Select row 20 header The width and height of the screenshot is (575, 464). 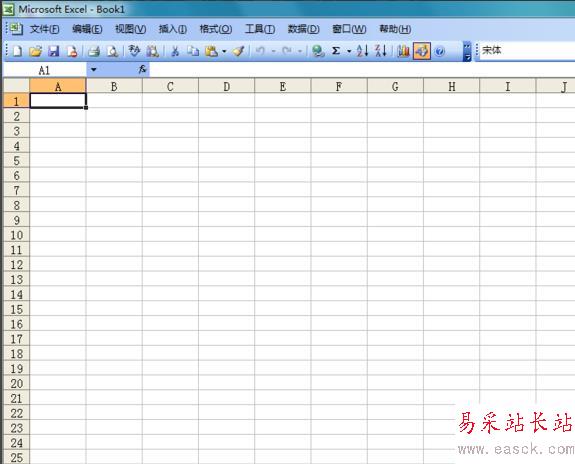coord(17,383)
